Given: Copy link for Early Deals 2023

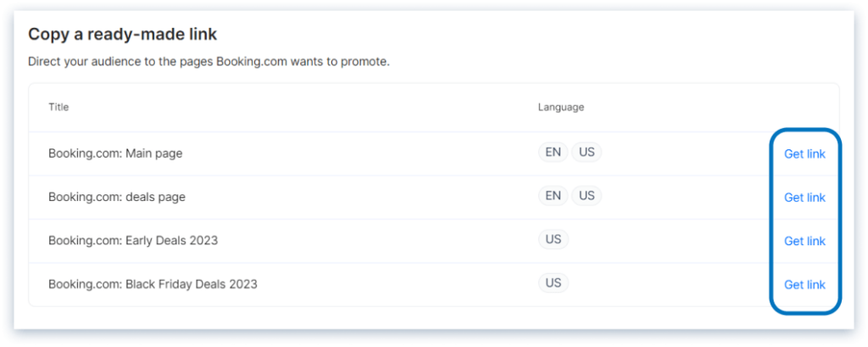Looking at the screenshot, I should pos(804,241).
